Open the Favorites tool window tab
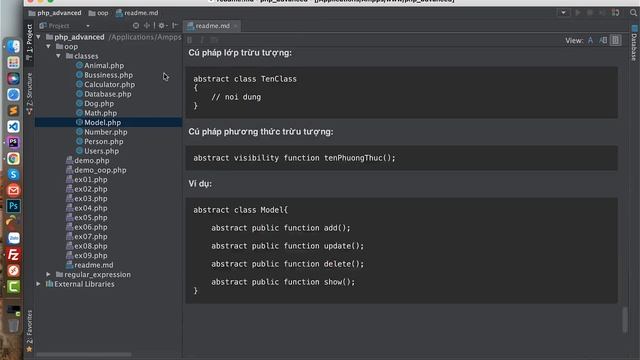640x360 pixels. point(29,331)
